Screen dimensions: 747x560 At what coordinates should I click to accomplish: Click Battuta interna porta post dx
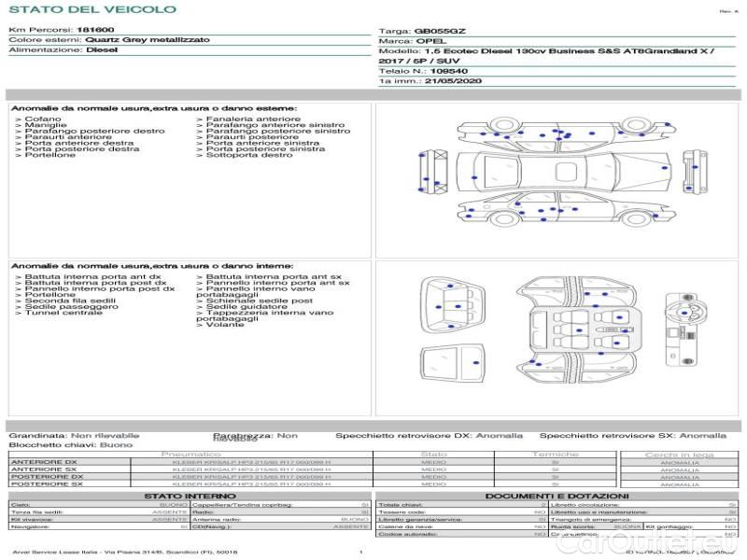point(91,283)
